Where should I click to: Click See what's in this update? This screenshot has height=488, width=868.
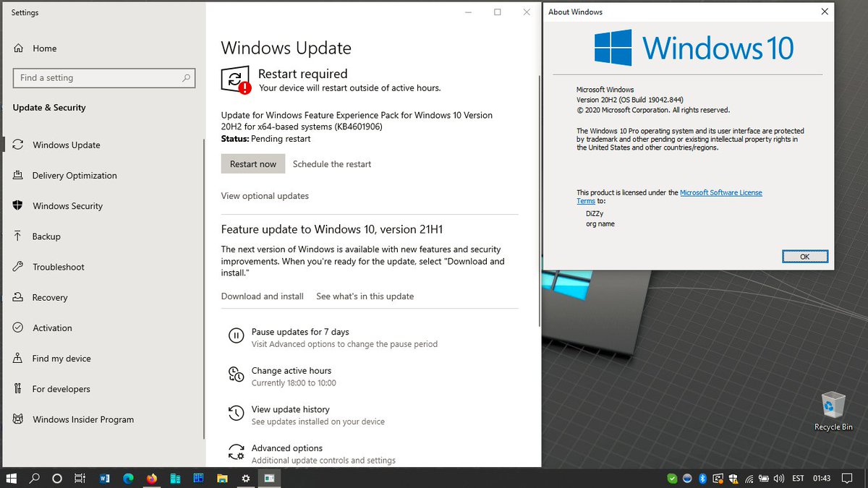[365, 296]
